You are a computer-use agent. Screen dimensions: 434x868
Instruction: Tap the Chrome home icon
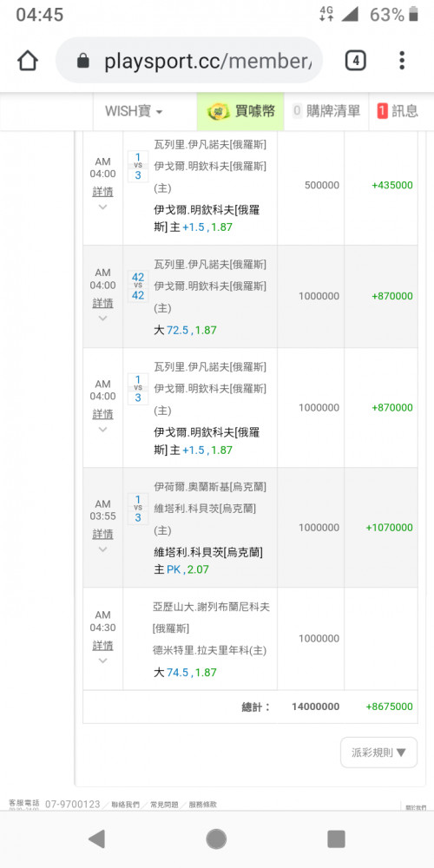point(27,61)
